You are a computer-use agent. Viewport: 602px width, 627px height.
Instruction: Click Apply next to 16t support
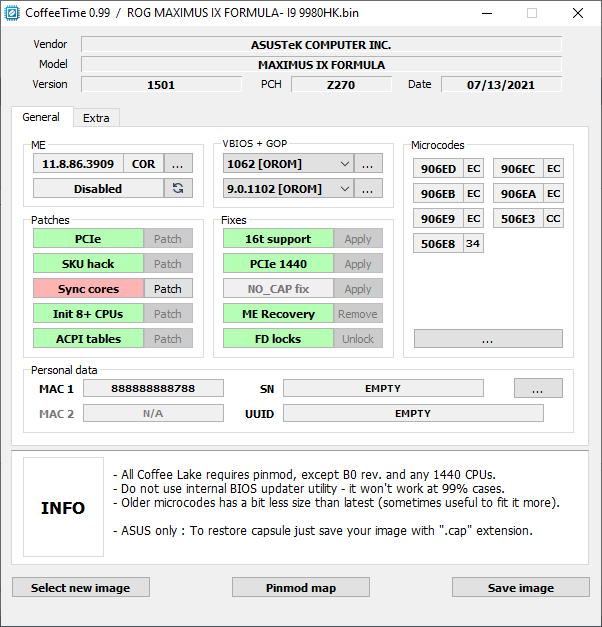358,239
